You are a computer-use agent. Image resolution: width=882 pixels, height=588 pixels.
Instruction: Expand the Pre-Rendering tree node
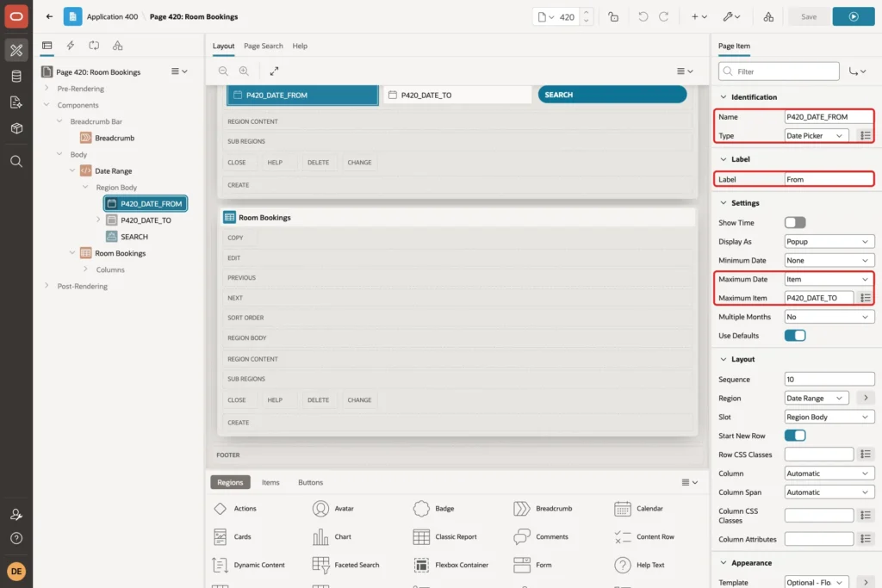[x=47, y=89]
